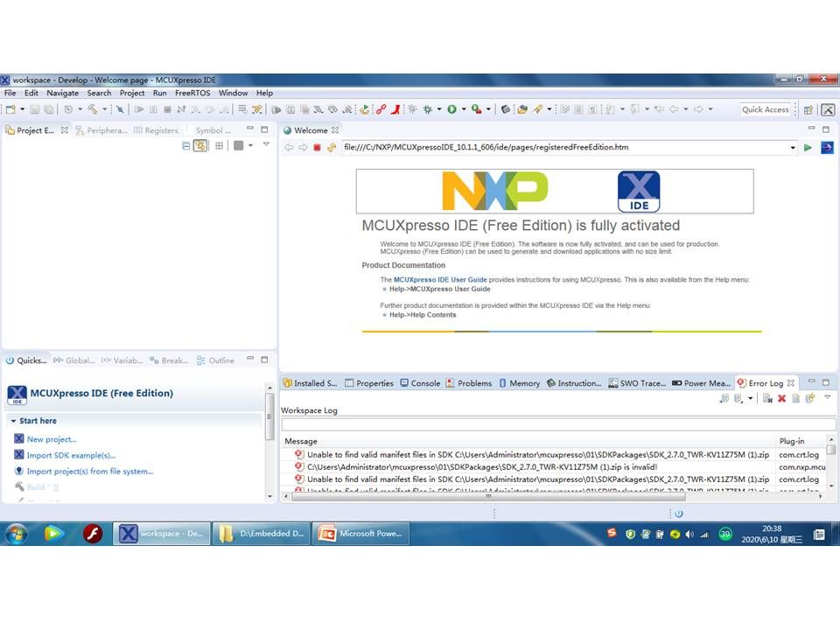Image resolution: width=840 pixels, height=630 pixels.
Task: Open the Power Measurement tab
Action: (x=701, y=383)
